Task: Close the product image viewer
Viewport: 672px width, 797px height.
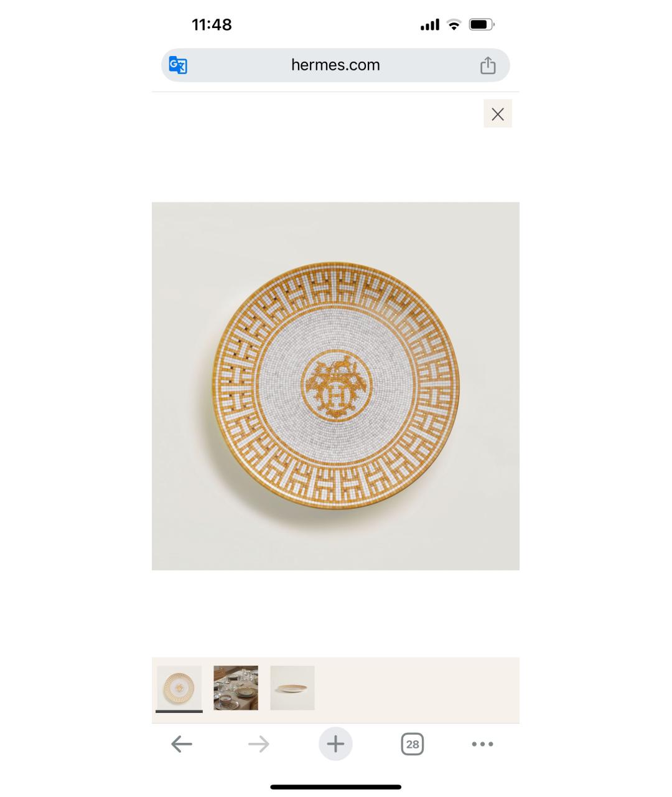Action: (498, 114)
